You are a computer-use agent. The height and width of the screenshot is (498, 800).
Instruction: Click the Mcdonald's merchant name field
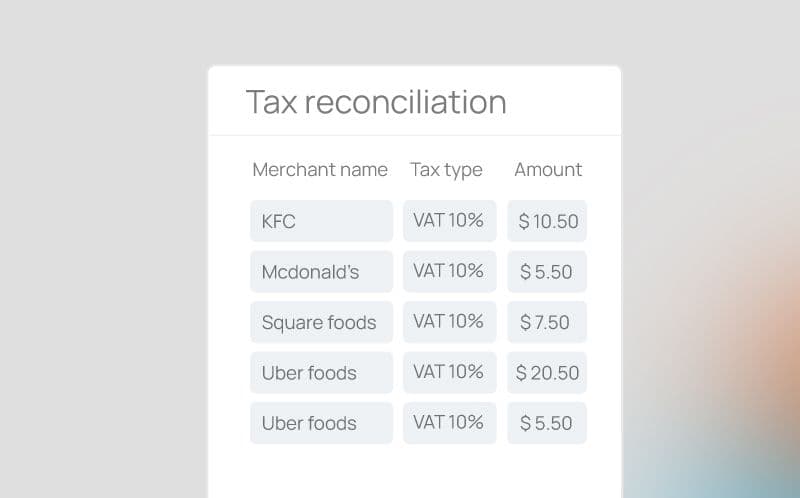[x=321, y=272]
